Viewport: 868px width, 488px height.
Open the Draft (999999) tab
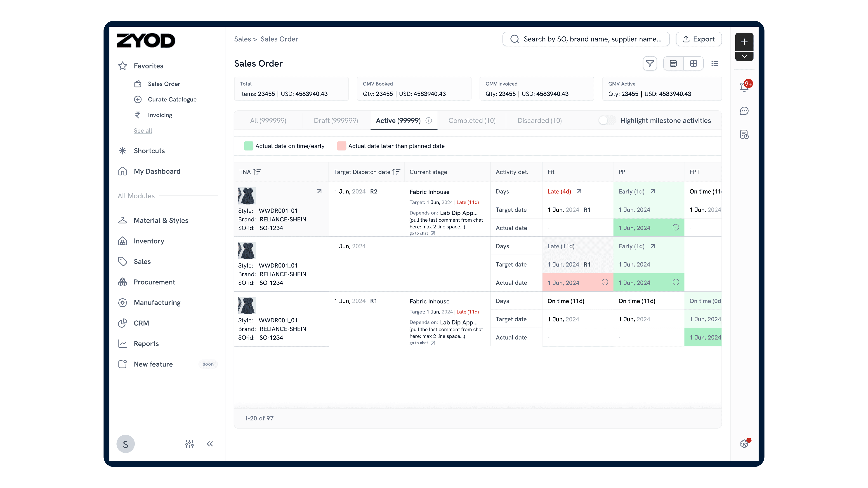(x=336, y=121)
